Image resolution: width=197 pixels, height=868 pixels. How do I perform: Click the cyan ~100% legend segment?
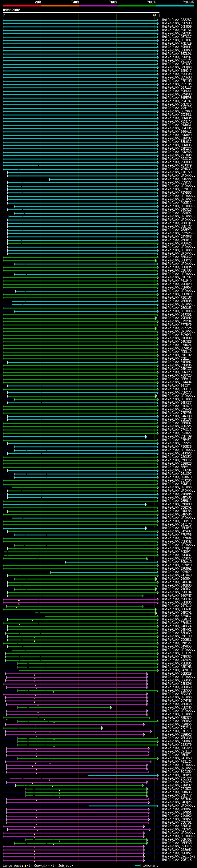175,6
